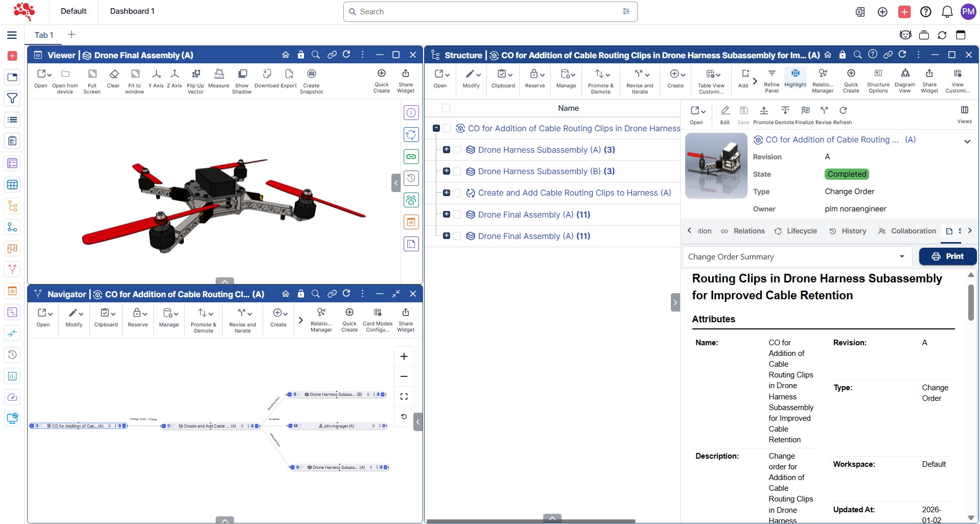Click the Measure tool in Viewer toolbar
This screenshot has width=980, height=524.
click(219, 79)
